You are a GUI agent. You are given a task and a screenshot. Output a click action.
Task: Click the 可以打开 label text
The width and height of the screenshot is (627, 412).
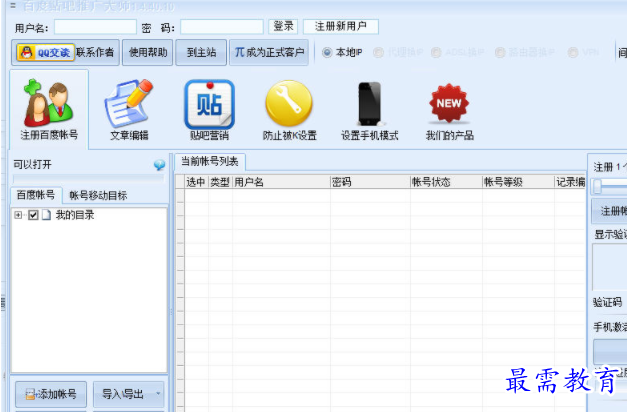[32, 164]
